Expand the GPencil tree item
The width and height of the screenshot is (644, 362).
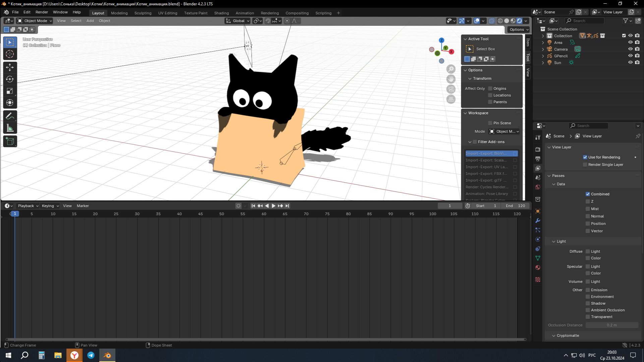[543, 56]
